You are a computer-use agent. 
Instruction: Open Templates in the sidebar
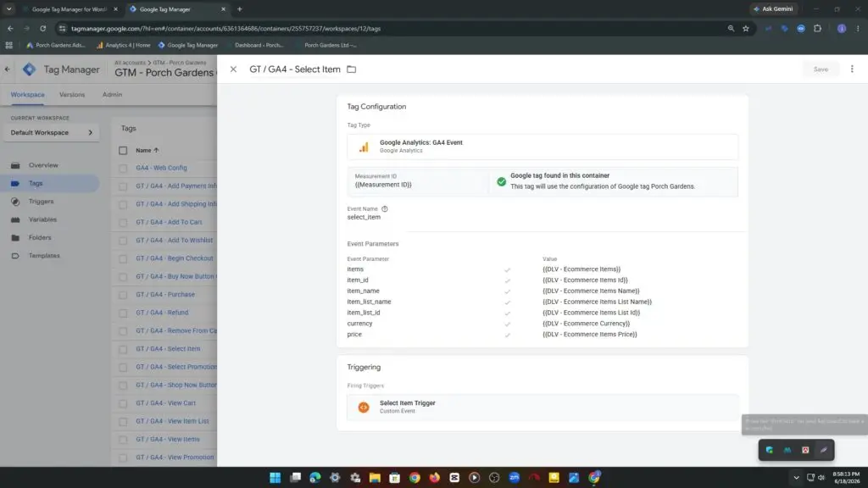tap(44, 256)
